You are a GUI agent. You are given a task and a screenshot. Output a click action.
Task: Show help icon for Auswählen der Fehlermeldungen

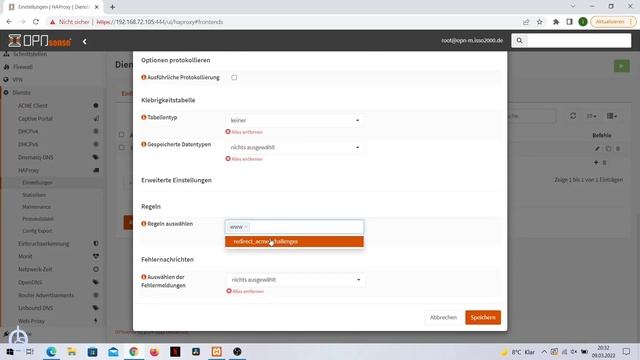144,277
